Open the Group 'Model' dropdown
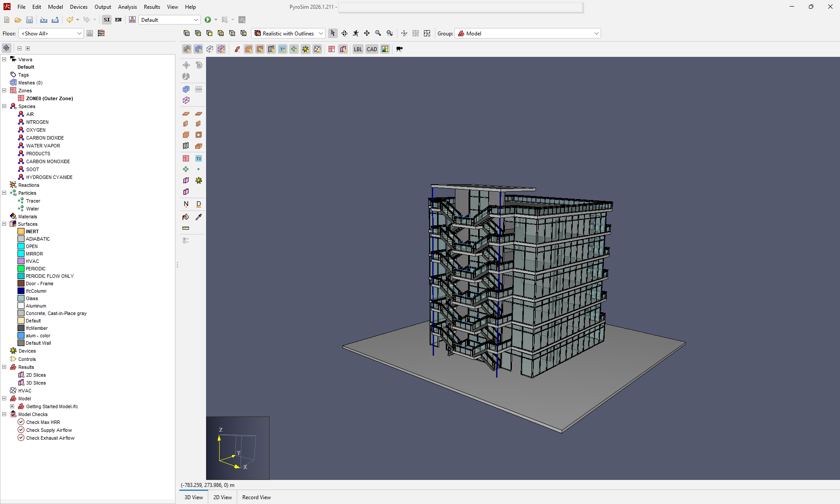840x504 pixels. point(528,33)
